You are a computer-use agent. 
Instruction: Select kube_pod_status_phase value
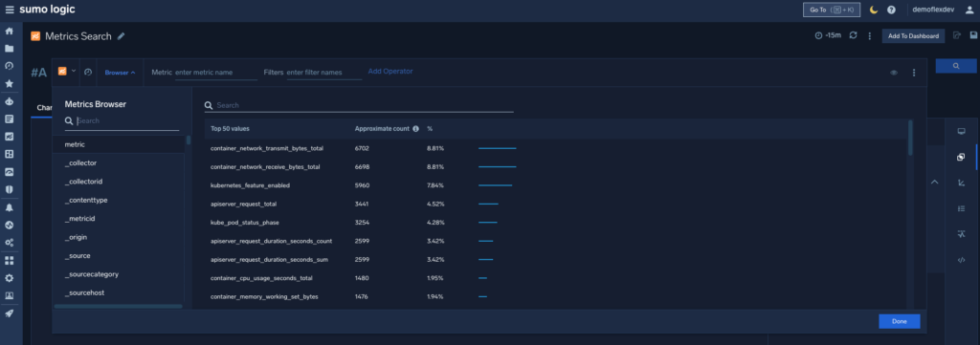pos(244,222)
